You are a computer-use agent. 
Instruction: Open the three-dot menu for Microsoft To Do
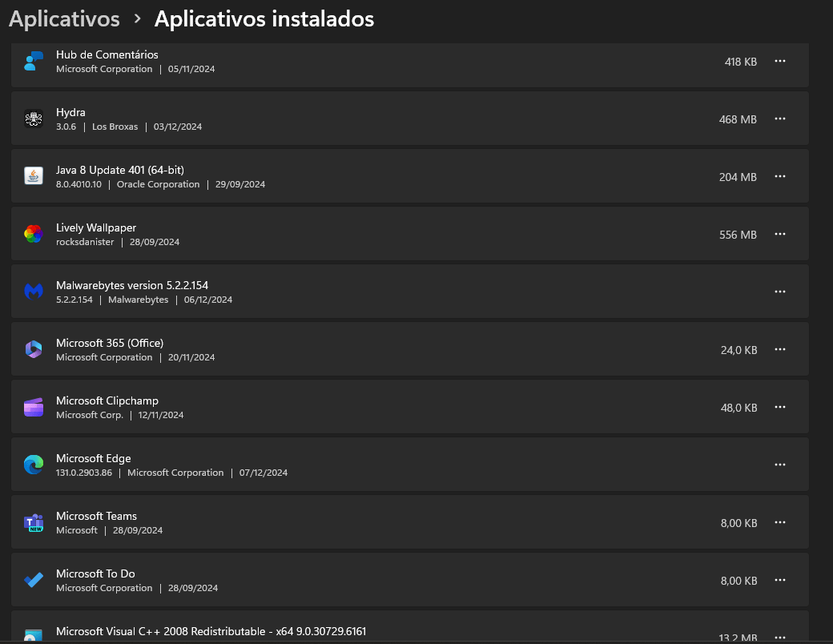[780, 580]
